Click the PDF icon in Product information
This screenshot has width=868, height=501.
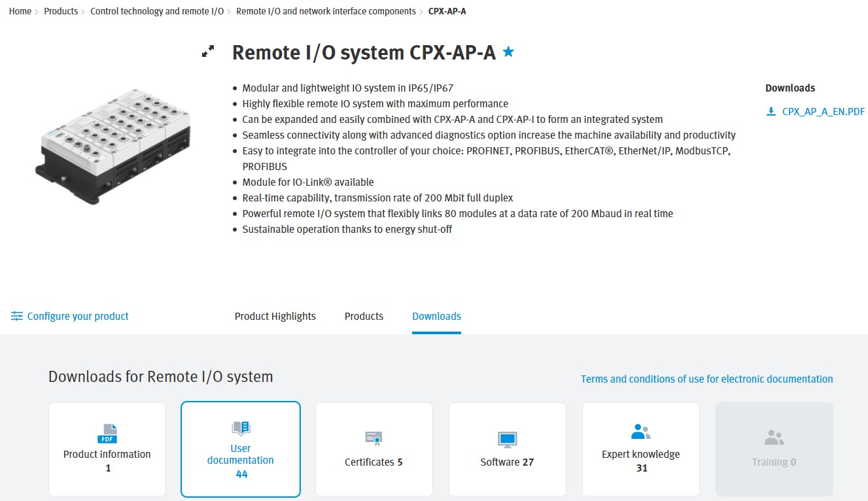(107, 433)
